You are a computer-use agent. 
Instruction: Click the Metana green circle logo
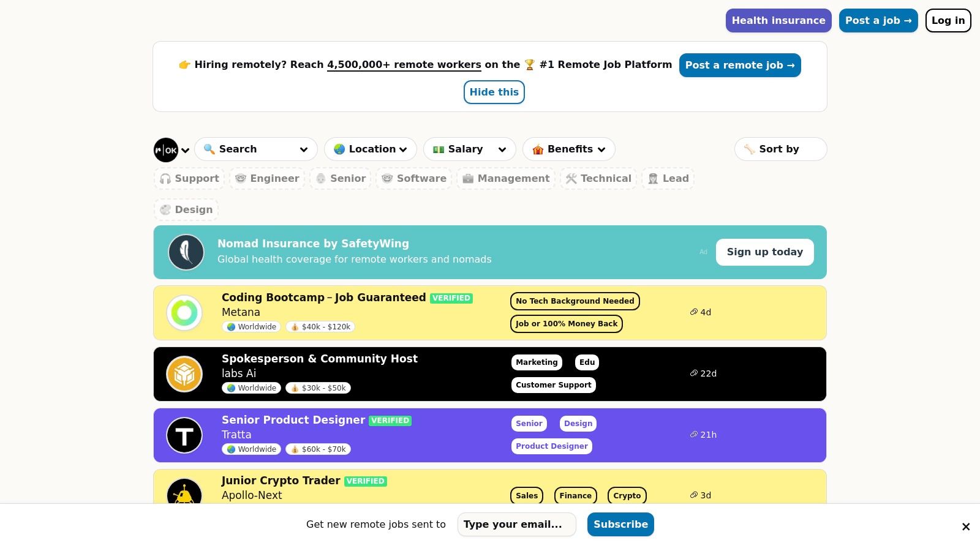(x=184, y=313)
